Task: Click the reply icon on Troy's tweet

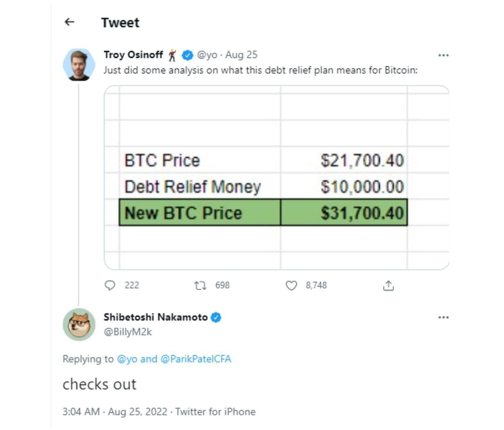Action: pos(110,285)
